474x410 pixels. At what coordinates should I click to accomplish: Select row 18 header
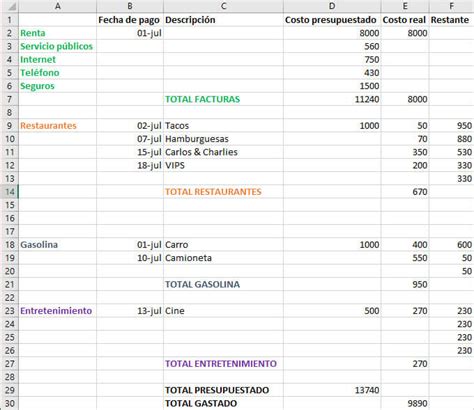(x=9, y=245)
